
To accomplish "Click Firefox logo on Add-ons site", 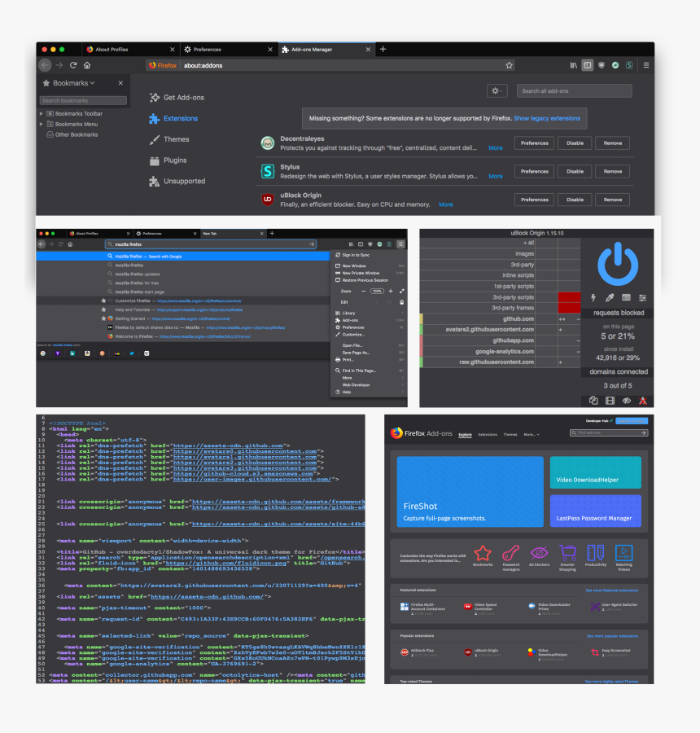I will click(x=396, y=433).
